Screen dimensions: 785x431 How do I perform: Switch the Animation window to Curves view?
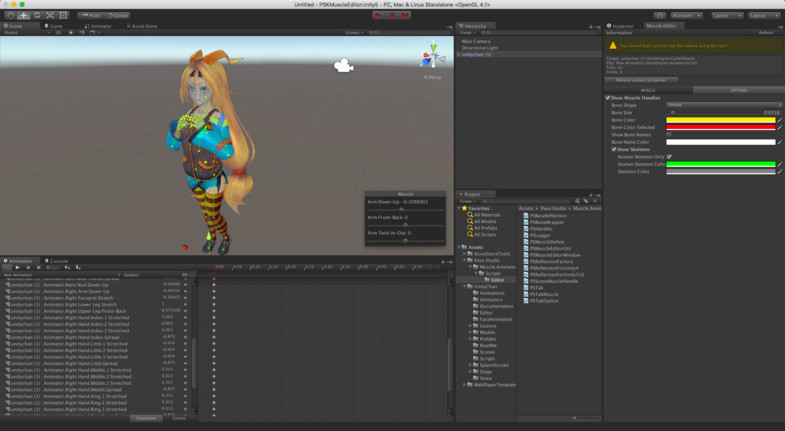click(x=179, y=418)
